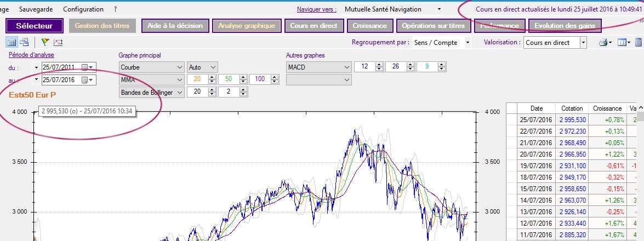The image size is (644, 241).
Task: Click the colored filter funnel icon
Action: pos(45,42)
